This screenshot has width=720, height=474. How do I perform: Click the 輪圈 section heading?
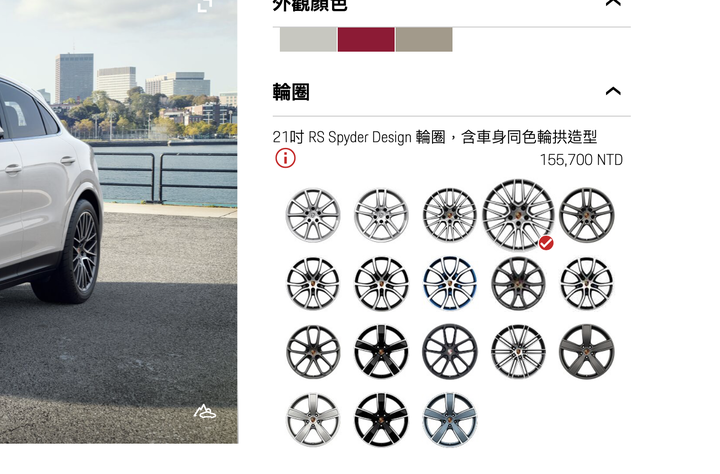tap(291, 92)
